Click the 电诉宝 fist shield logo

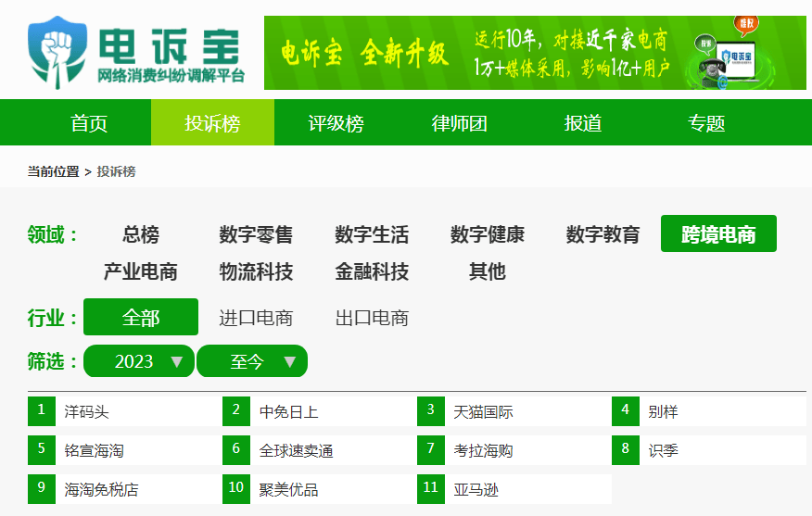[59, 51]
